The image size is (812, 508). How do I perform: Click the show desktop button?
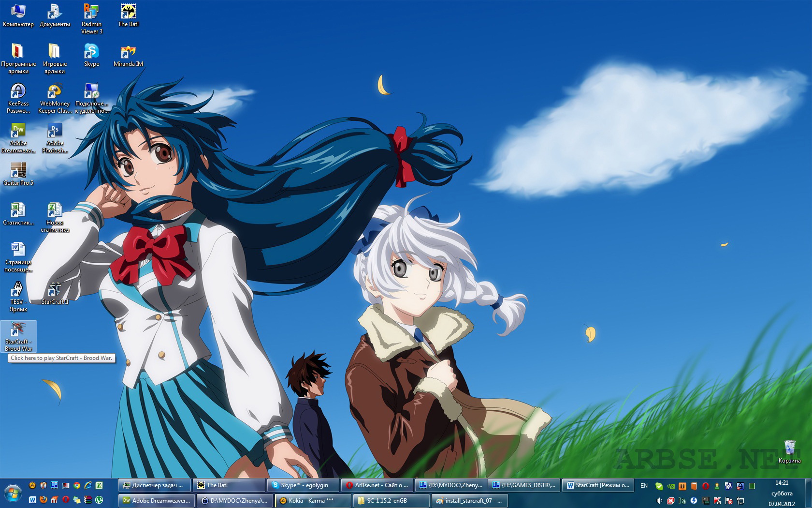(x=809, y=493)
